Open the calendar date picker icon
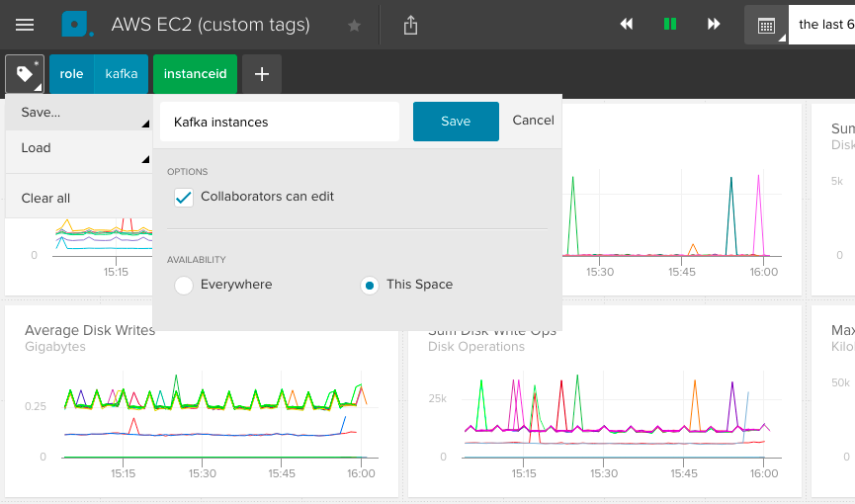 (766, 26)
